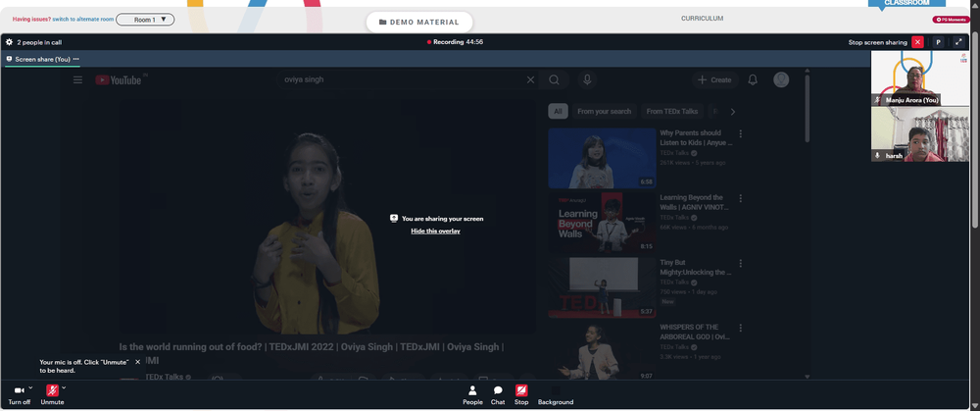Click Tiny But Mighty video title
The height and width of the screenshot is (411, 980).
coord(696,267)
